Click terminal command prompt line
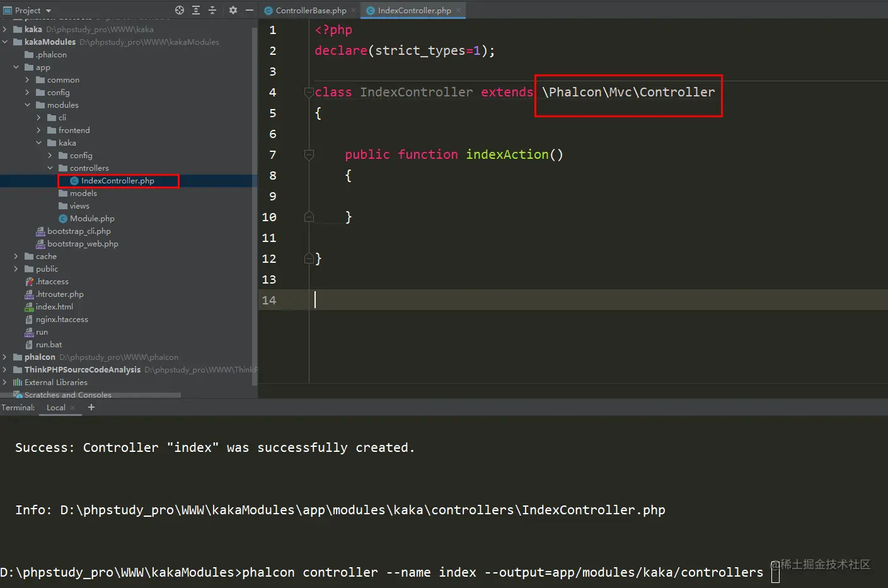888x588 pixels. [x=381, y=572]
